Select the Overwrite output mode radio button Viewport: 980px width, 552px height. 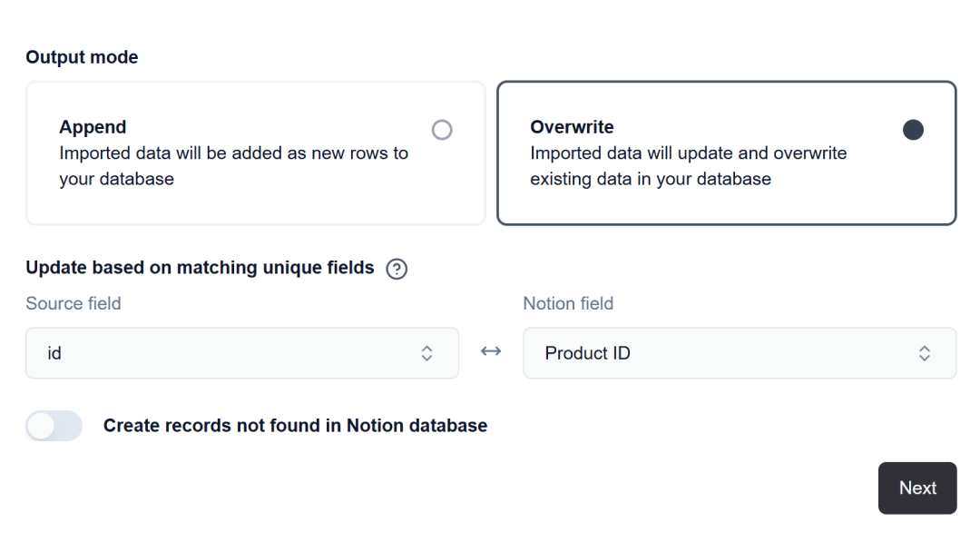pos(913,130)
